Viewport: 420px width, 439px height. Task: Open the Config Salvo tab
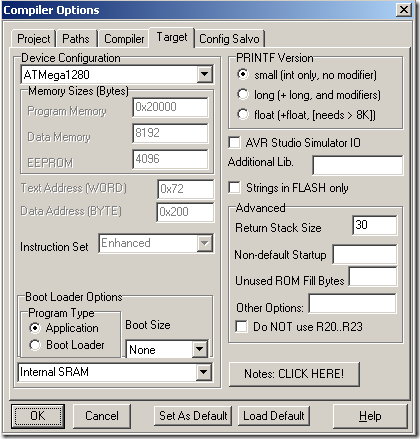point(229,39)
